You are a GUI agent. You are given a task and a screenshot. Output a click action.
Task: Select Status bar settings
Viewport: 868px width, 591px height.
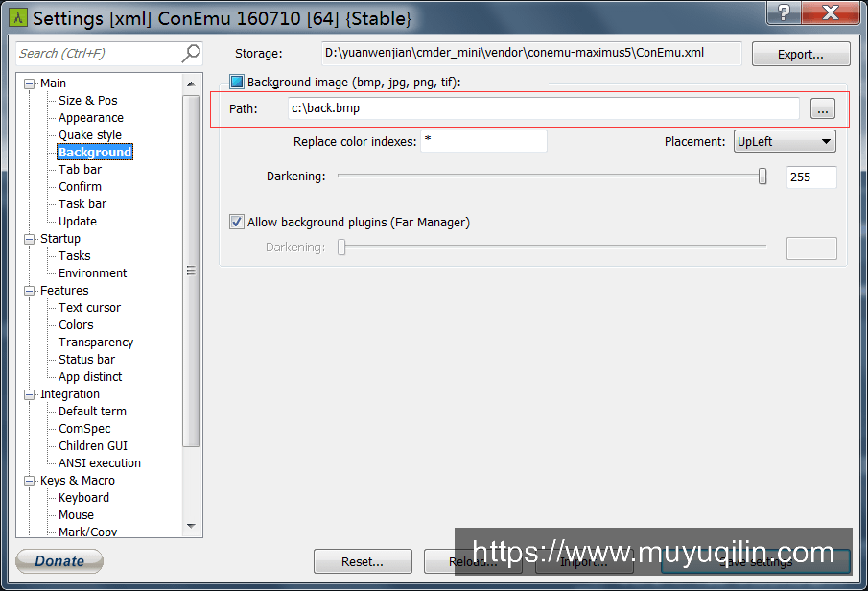tap(86, 360)
